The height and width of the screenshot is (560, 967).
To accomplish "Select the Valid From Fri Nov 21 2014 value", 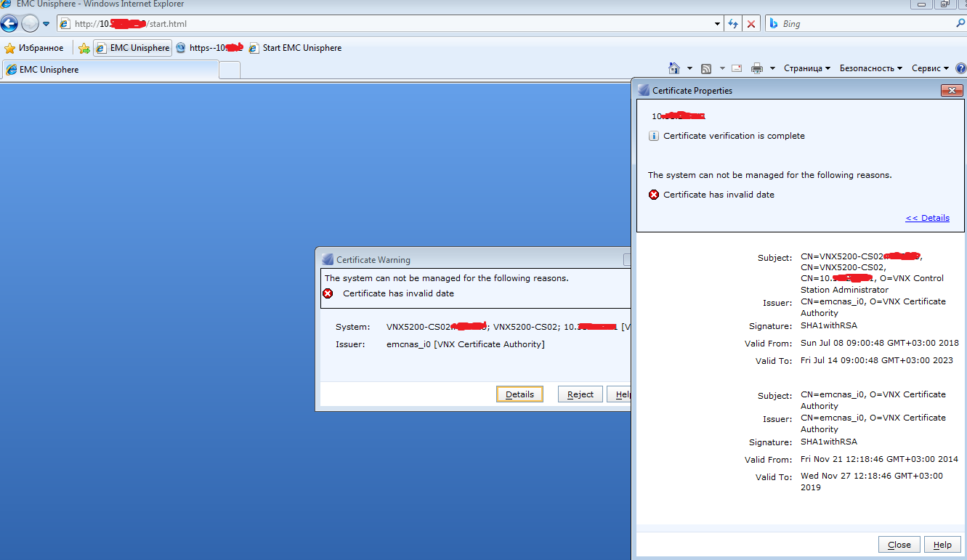I will point(879,459).
